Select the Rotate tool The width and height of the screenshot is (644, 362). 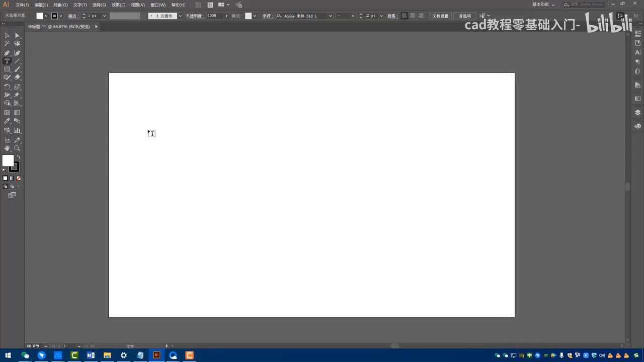click(x=7, y=86)
